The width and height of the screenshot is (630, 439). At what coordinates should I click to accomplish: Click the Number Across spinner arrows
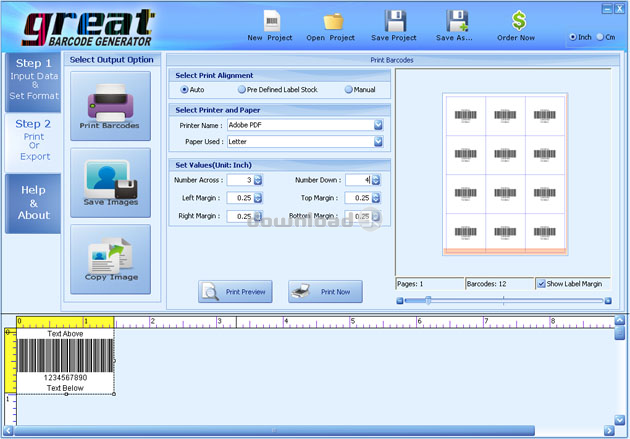click(258, 180)
